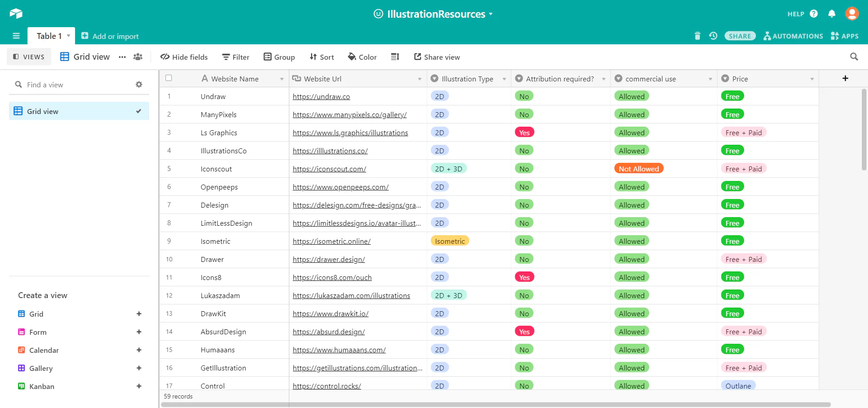Add a new field with plus icon
The width and height of the screenshot is (868, 408).
point(845,78)
